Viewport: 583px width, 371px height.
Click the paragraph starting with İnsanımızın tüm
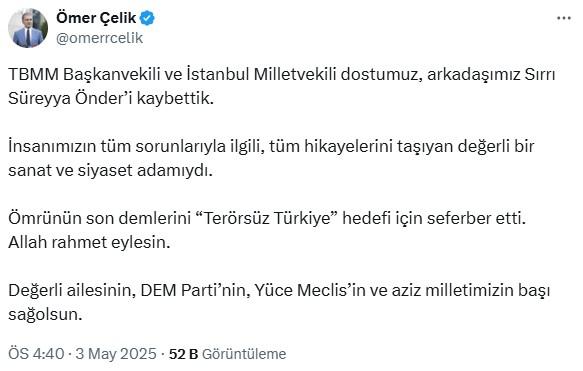point(271,158)
